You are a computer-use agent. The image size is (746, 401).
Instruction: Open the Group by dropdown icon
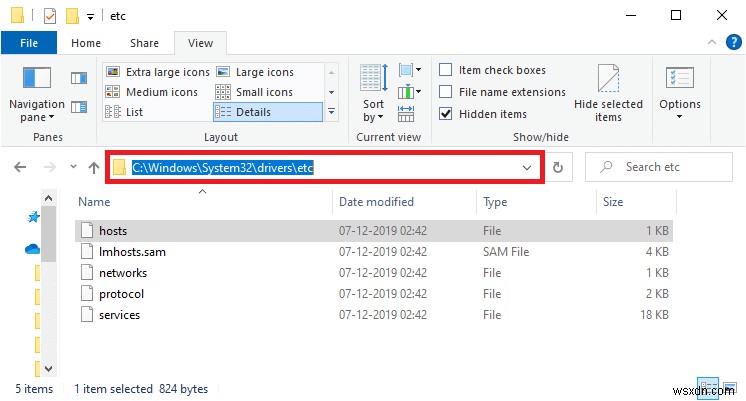(x=410, y=70)
